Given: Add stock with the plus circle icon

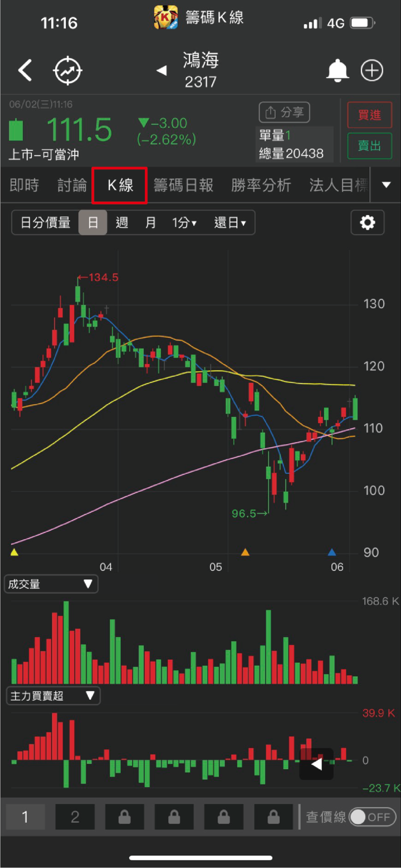Looking at the screenshot, I should [372, 71].
